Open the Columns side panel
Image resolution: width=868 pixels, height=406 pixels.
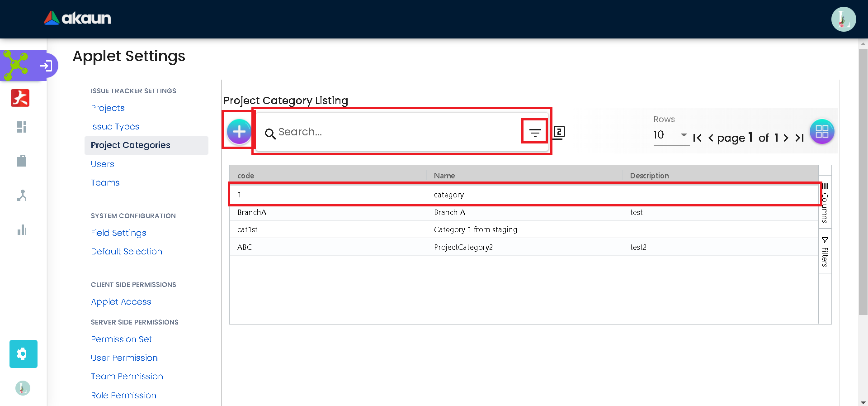[x=825, y=203]
